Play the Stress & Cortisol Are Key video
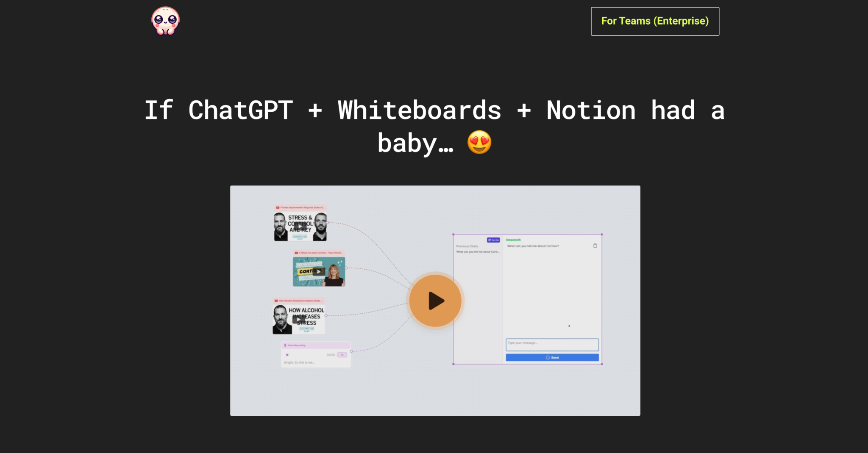The height and width of the screenshot is (453, 868). point(300,226)
